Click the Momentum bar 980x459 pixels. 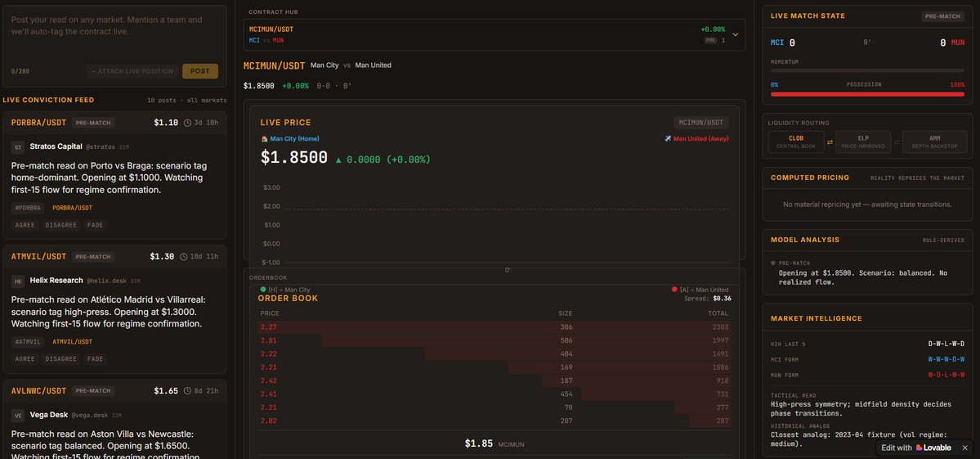pyautogui.click(x=867, y=70)
